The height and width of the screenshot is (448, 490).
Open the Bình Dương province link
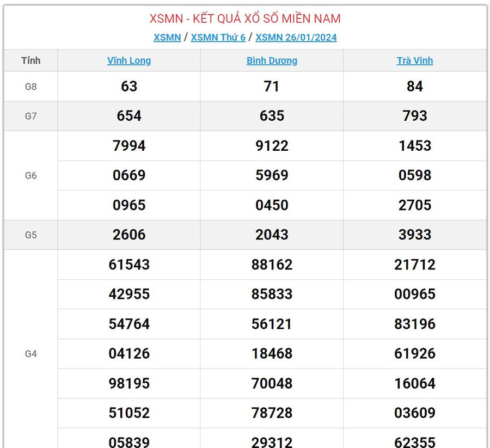pos(272,60)
